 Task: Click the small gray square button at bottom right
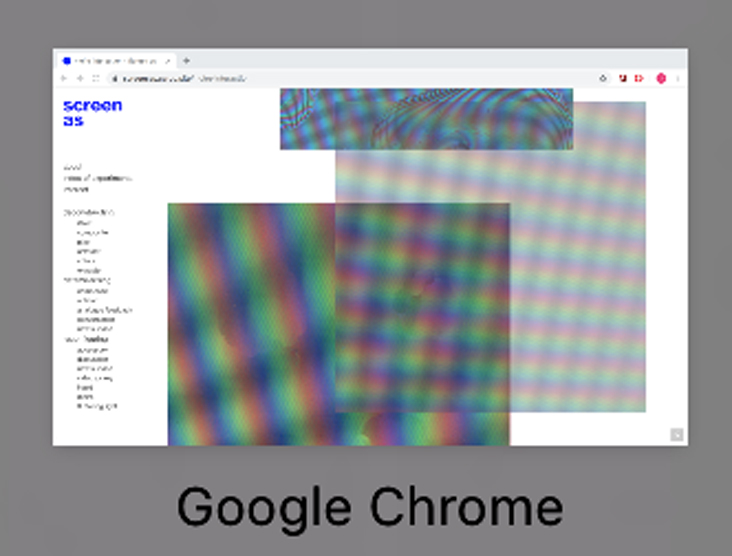pos(677,435)
